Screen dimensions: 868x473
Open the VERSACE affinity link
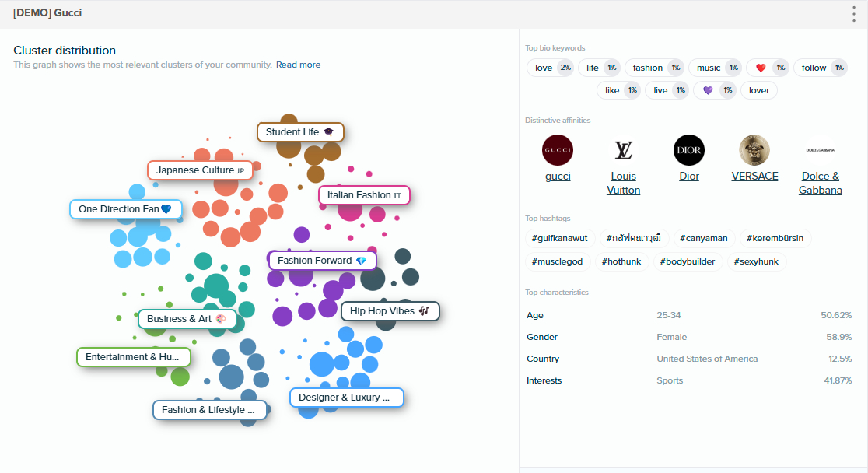click(754, 176)
